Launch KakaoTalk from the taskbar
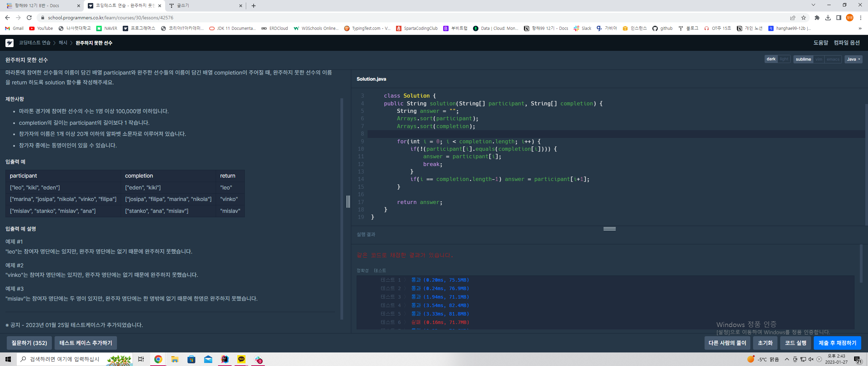This screenshot has width=868, height=366. click(241, 359)
